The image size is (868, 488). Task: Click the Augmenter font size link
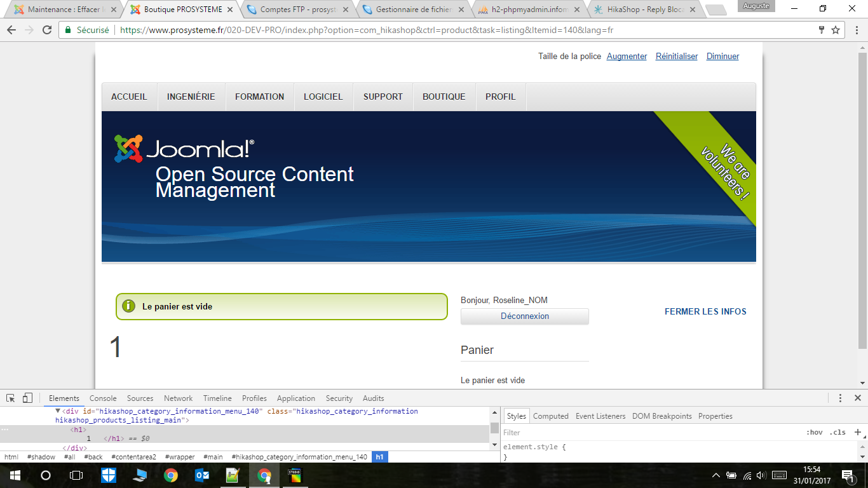pos(627,57)
